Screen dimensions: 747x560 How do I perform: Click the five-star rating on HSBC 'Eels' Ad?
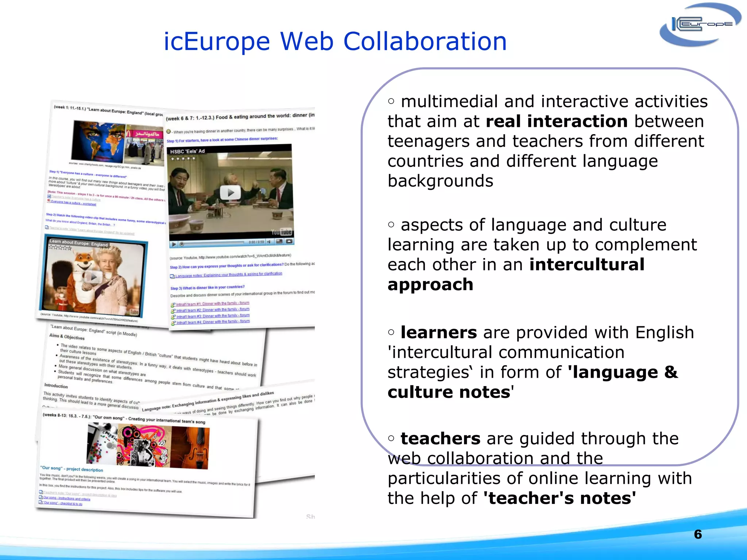(x=183, y=159)
